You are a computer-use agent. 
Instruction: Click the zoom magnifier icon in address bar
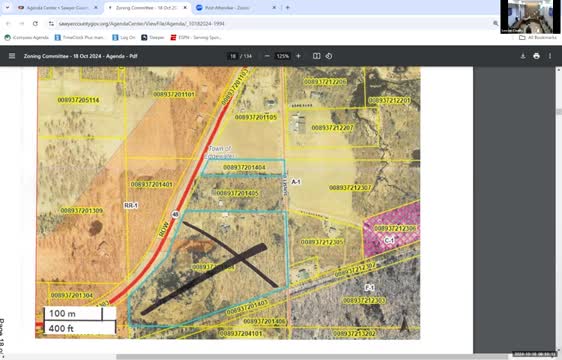tap(495, 24)
